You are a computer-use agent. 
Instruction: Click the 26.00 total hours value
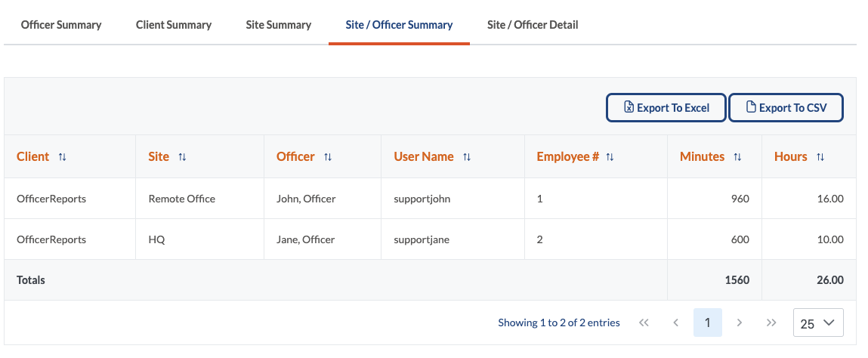(x=830, y=280)
